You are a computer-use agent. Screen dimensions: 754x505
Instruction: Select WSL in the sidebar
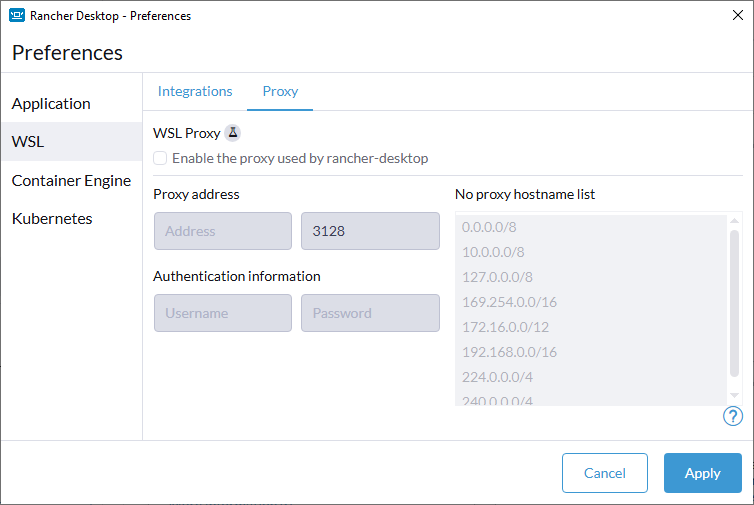pos(28,142)
